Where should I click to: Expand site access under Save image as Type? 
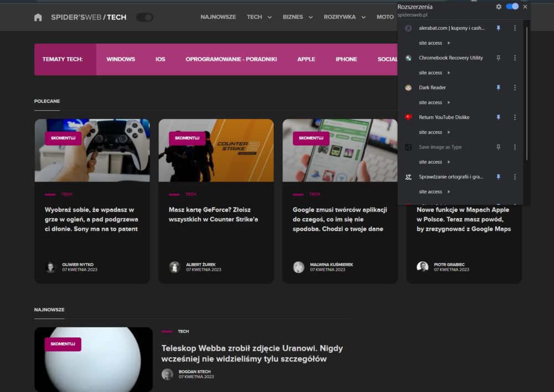(434, 162)
